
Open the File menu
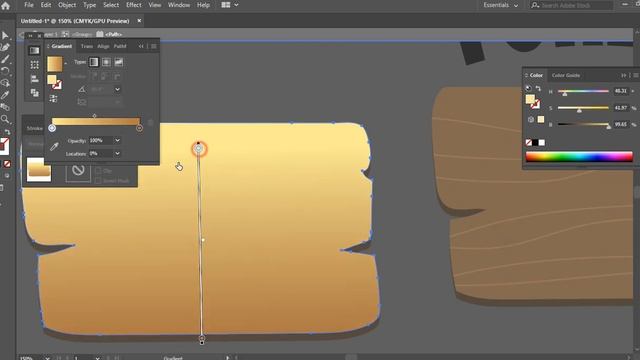point(29,5)
